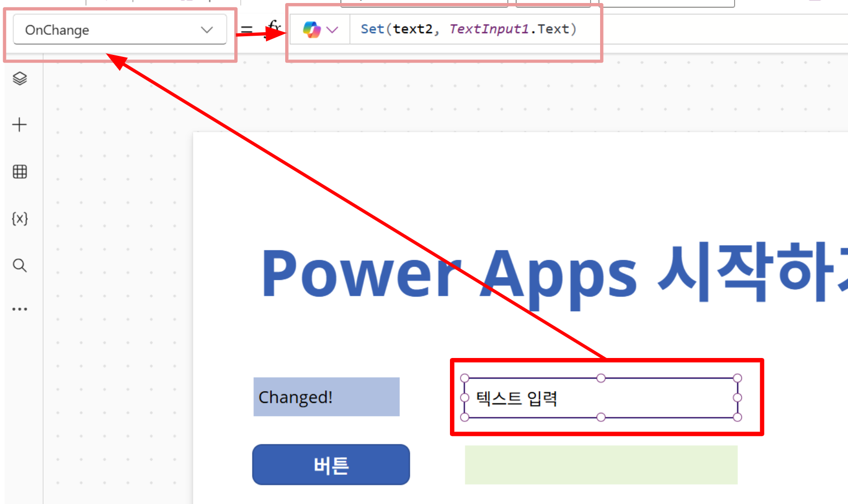Image resolution: width=848 pixels, height=504 pixels.
Task: Open the OnChange property dropdown
Action: pyautogui.click(x=120, y=30)
